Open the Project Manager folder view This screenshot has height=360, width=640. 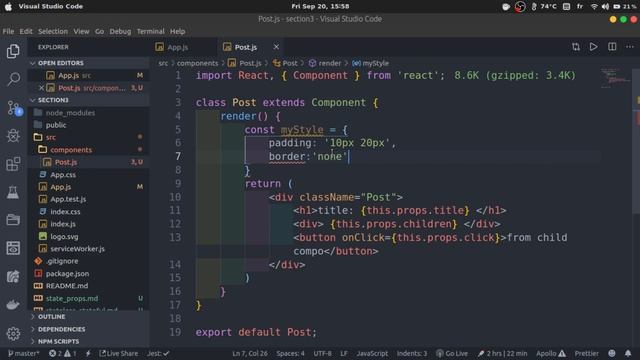coord(13,220)
